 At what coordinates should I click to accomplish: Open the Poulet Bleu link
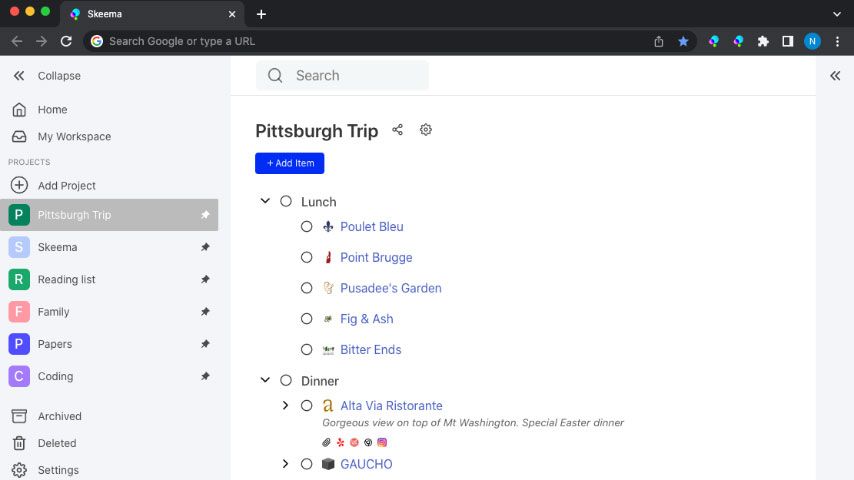372,227
